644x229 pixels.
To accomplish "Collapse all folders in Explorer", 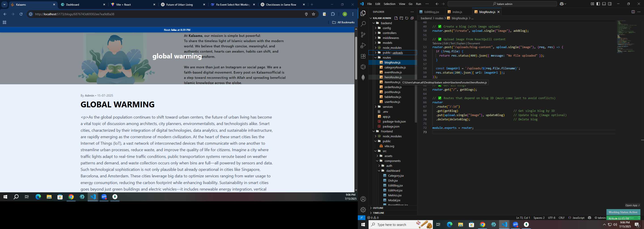I will tap(412, 18).
